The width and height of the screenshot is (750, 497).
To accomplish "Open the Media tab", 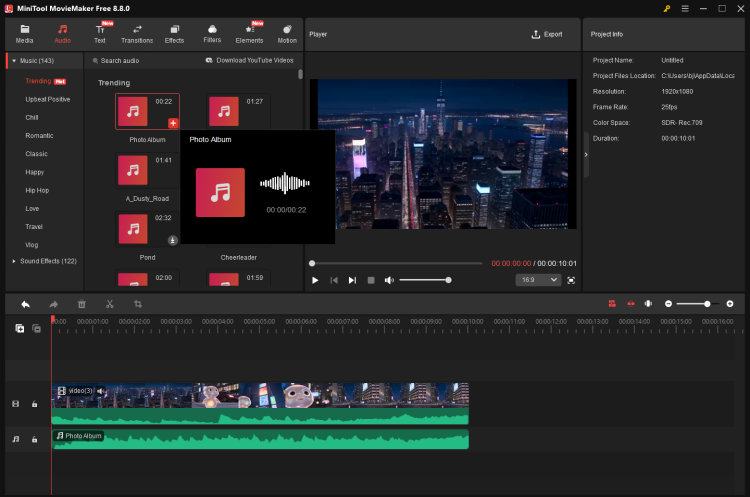I will point(24,34).
